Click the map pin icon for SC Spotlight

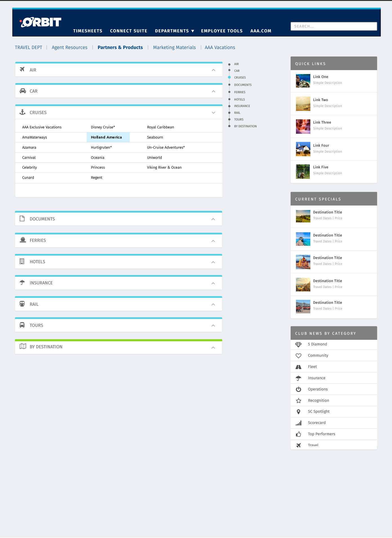299,412
